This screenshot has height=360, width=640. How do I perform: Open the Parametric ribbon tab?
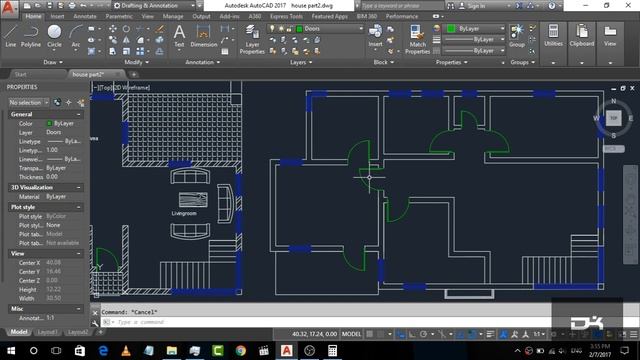119,16
